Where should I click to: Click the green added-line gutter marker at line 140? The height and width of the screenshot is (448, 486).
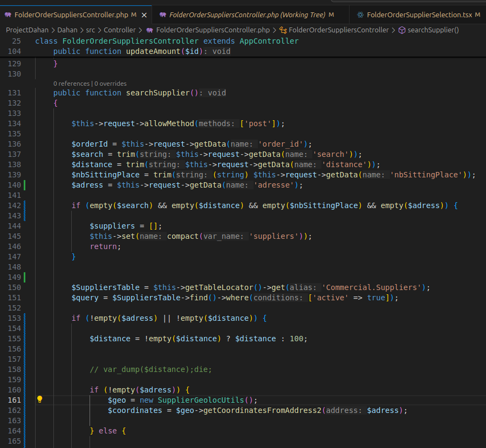coord(25,185)
